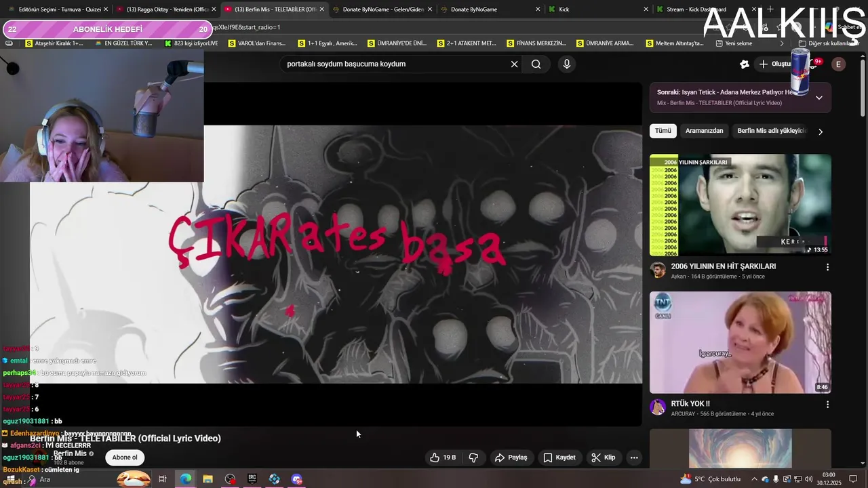Expand the Mix playlist panel chevron
Image resolution: width=868 pixels, height=488 pixels.
pyautogui.click(x=819, y=98)
